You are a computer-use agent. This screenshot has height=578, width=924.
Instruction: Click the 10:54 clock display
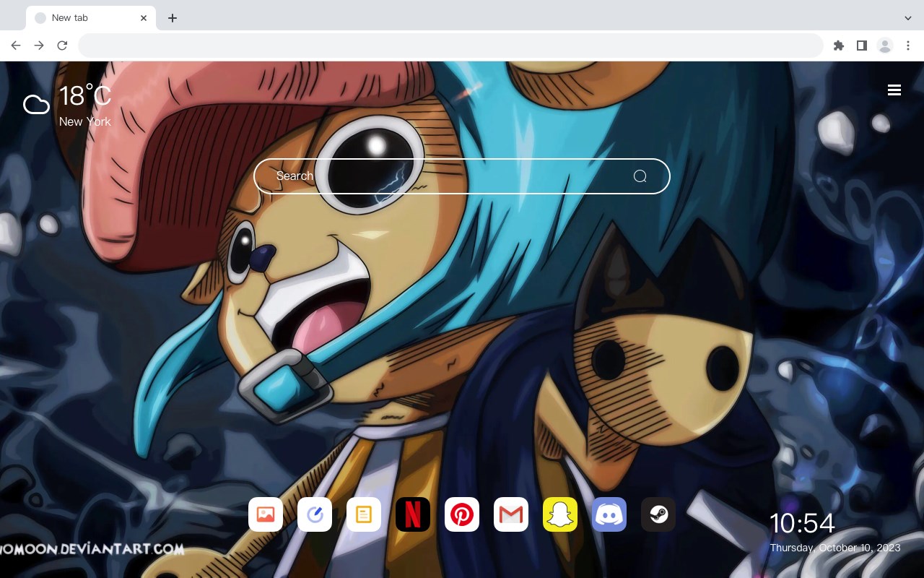click(802, 523)
